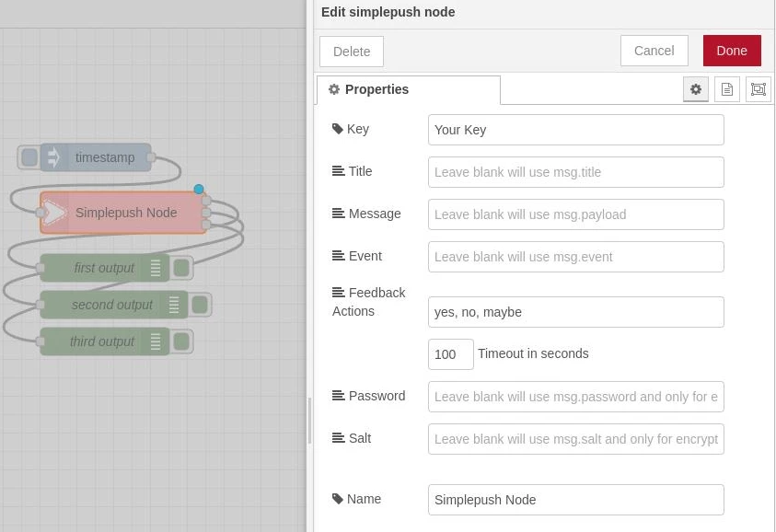Select the second output debug node

click(112, 305)
